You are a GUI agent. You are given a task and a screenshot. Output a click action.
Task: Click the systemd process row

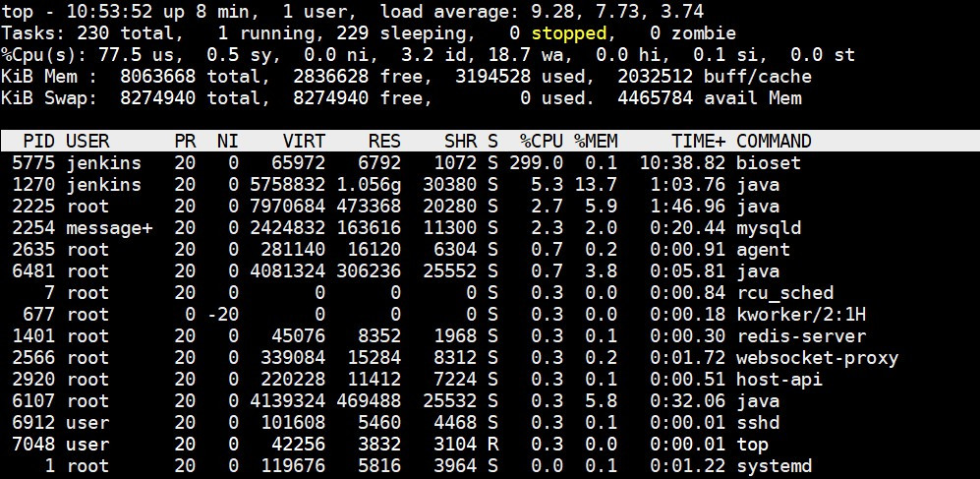(x=490, y=466)
